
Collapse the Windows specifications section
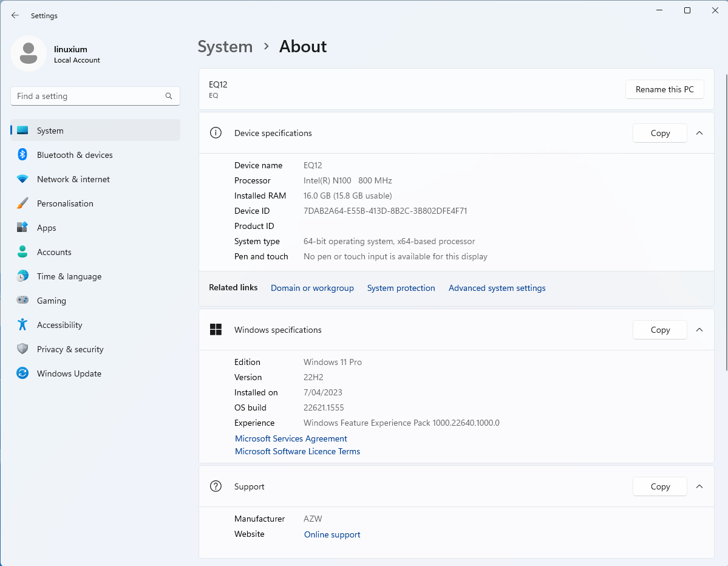pos(699,330)
